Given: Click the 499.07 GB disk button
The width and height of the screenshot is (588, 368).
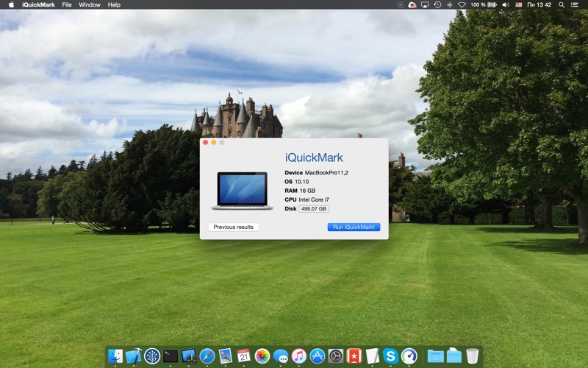Looking at the screenshot, I should coord(314,209).
